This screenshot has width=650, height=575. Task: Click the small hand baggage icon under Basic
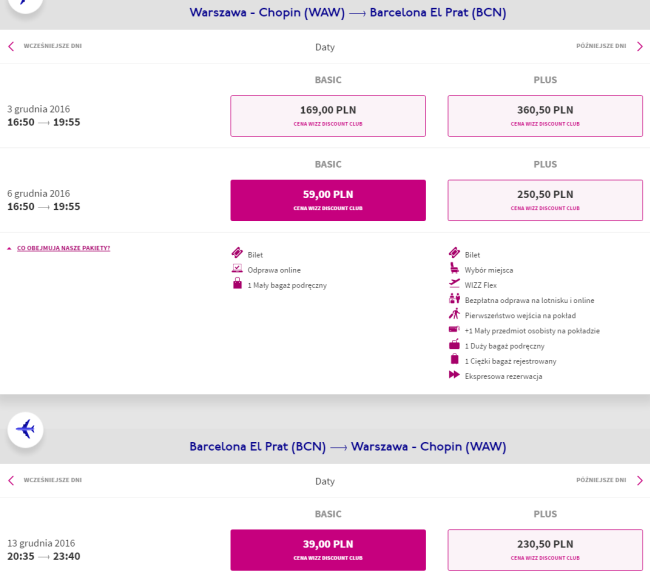[237, 283]
